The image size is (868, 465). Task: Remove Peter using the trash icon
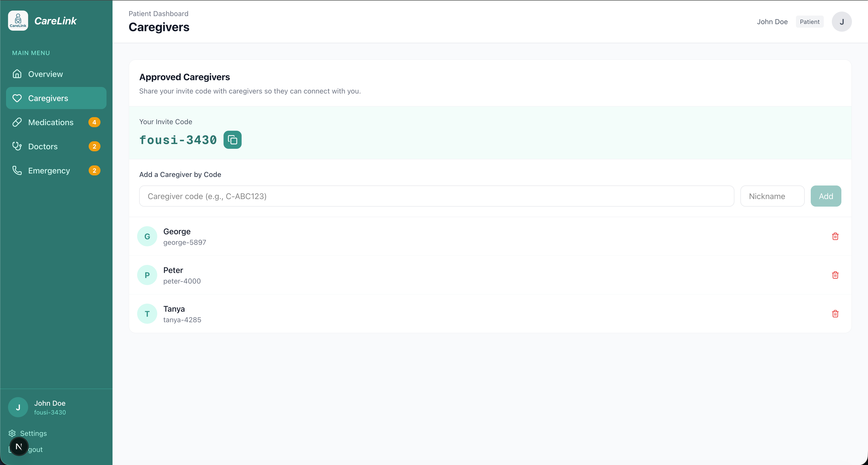point(835,275)
